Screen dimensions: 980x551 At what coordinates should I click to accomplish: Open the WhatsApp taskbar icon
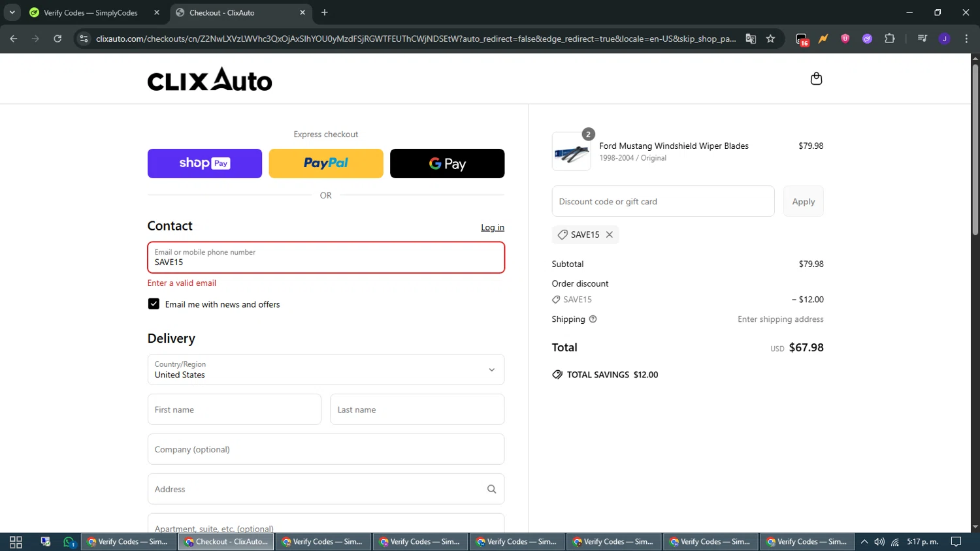69,542
